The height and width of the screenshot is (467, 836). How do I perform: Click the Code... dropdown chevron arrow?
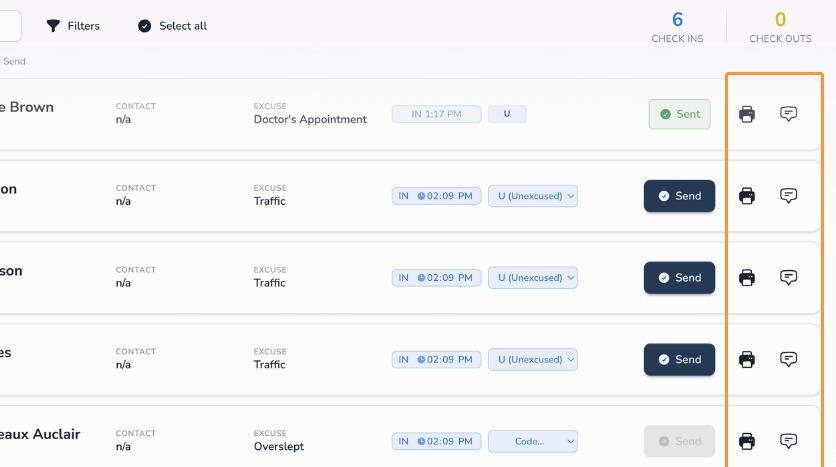(x=570, y=441)
